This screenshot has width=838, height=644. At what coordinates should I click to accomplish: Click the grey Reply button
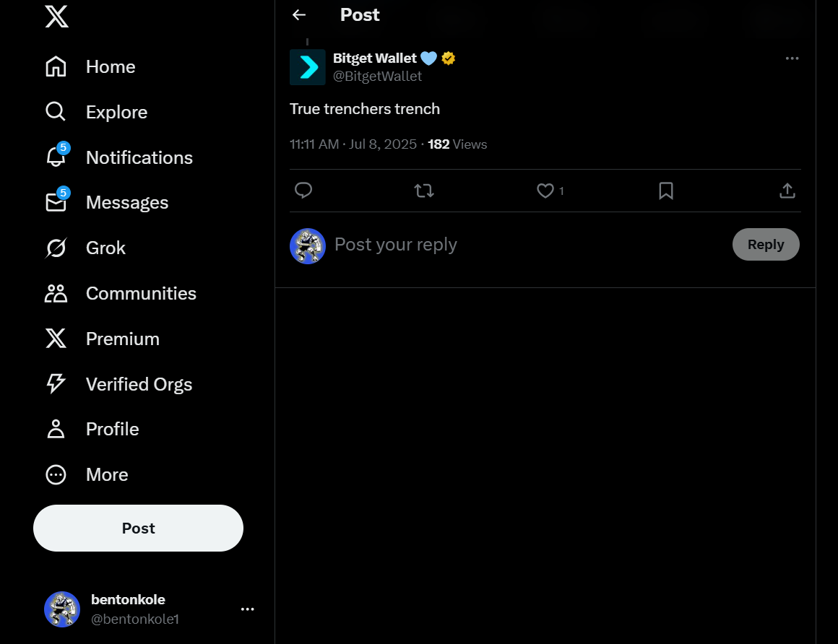point(766,245)
